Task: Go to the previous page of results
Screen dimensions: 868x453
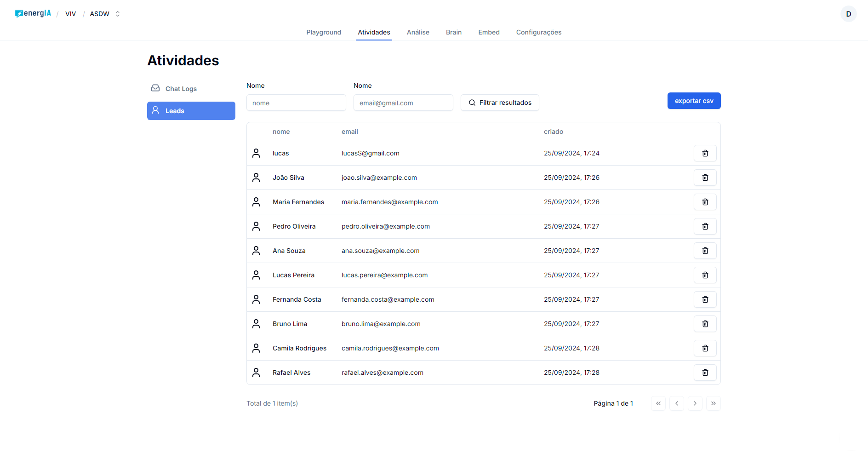Action: (x=676, y=403)
